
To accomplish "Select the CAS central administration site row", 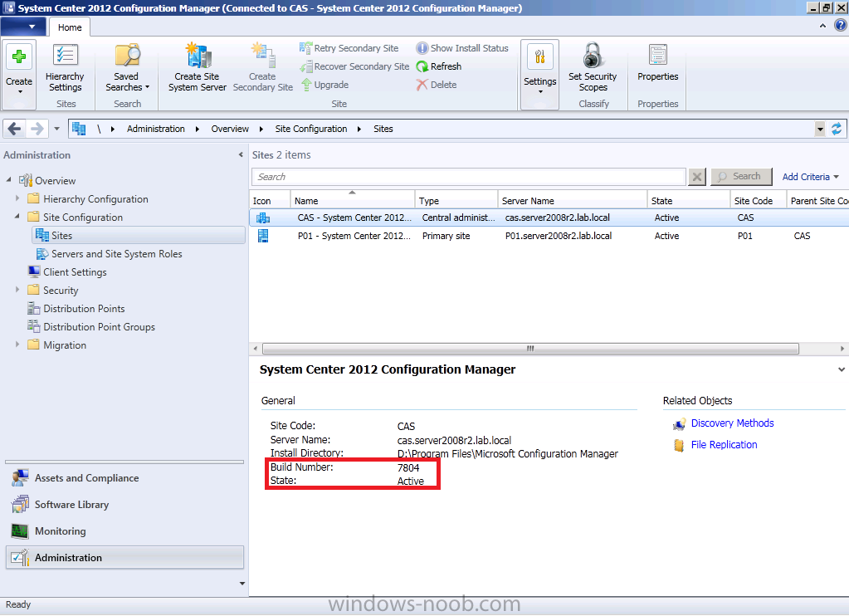I will point(549,218).
